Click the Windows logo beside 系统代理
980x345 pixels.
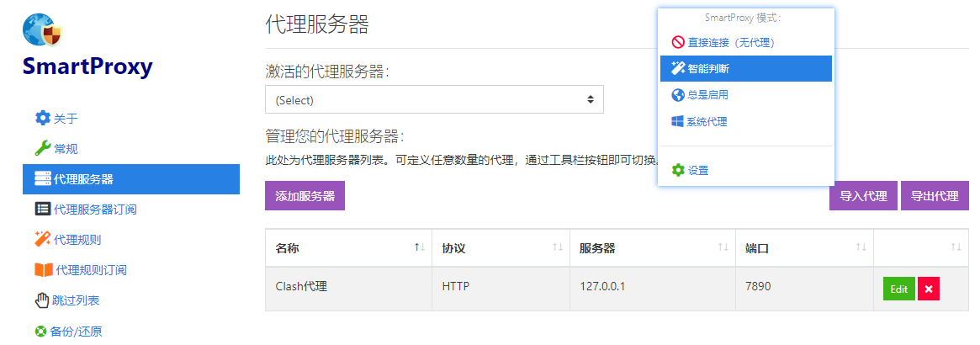tap(677, 122)
